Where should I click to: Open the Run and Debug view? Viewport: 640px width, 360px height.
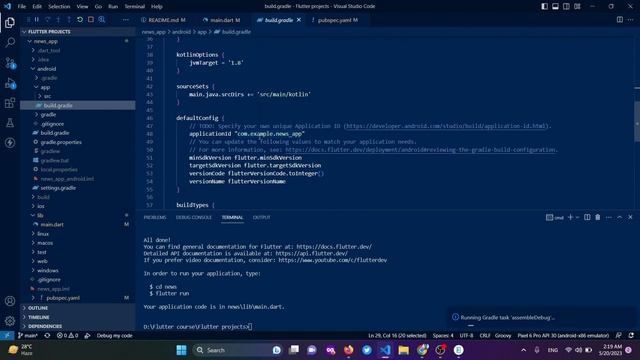10,83
